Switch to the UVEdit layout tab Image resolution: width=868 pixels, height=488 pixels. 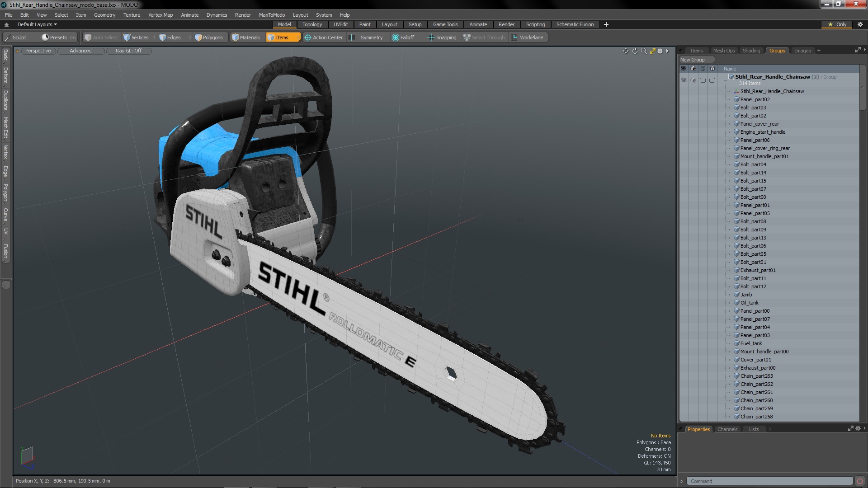coord(340,24)
